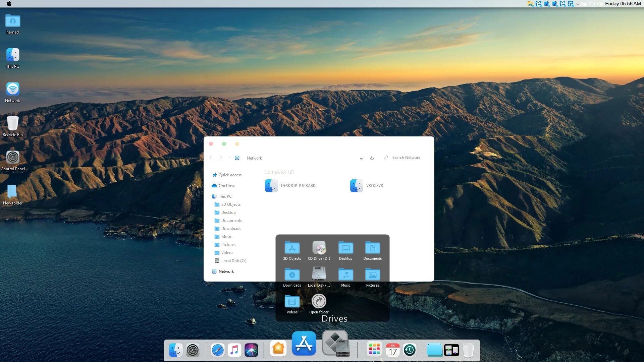Select Quick access in the sidebar
This screenshot has width=644, height=362.
[230, 175]
